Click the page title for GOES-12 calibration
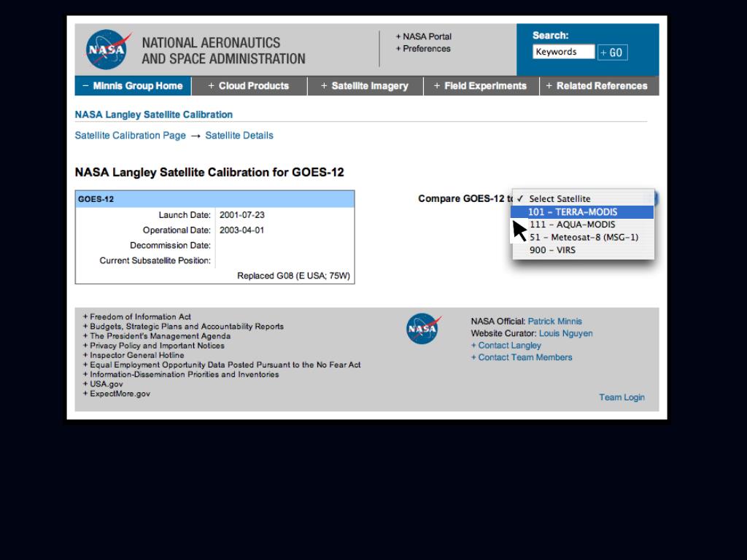The width and height of the screenshot is (747, 560). [209, 172]
